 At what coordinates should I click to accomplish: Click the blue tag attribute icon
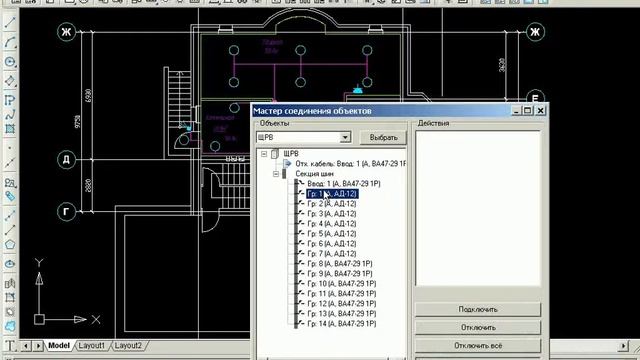(x=10, y=196)
